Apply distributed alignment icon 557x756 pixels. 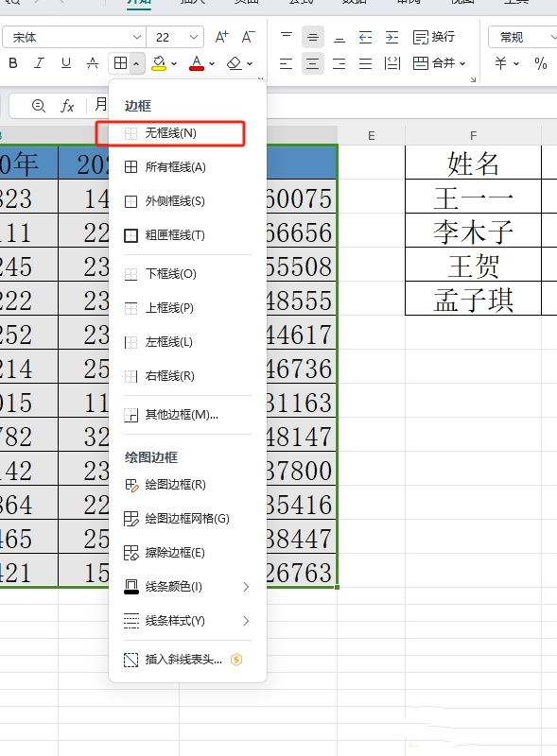pyautogui.click(x=392, y=63)
